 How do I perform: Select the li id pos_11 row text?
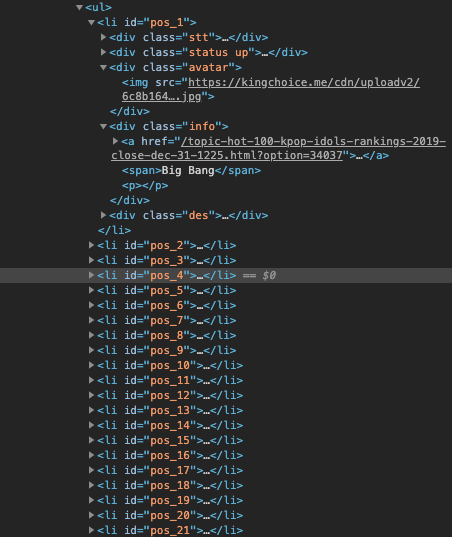point(170,380)
